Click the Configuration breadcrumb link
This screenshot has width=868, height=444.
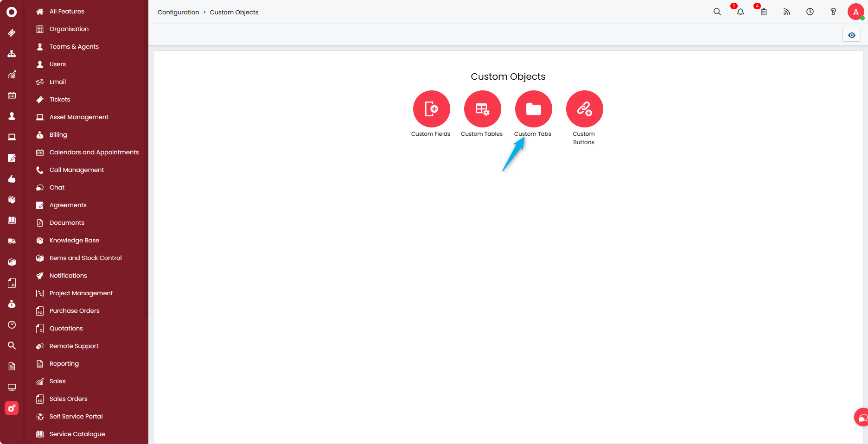point(178,12)
